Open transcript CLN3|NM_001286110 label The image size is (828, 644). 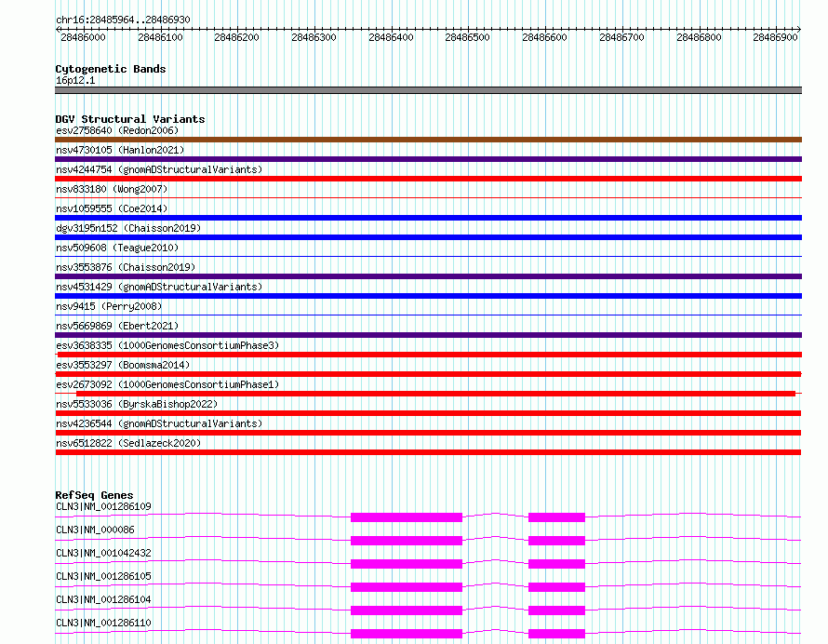pyautogui.click(x=103, y=623)
